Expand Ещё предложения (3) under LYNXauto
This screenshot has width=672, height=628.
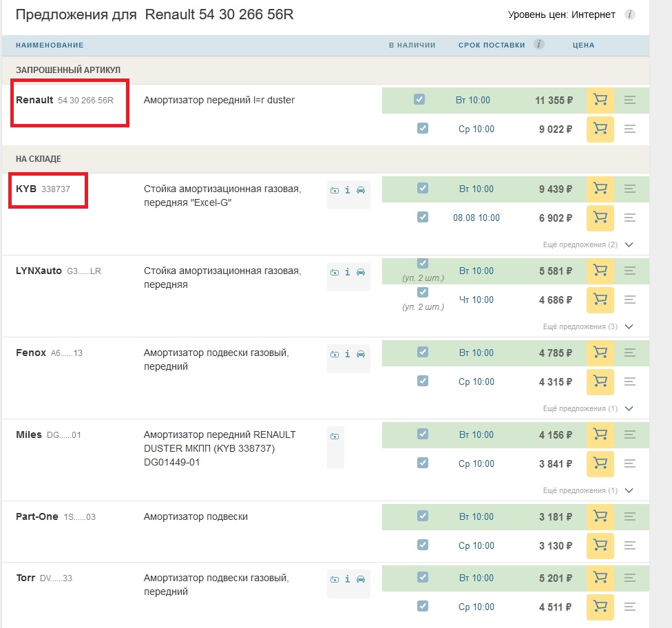587,326
